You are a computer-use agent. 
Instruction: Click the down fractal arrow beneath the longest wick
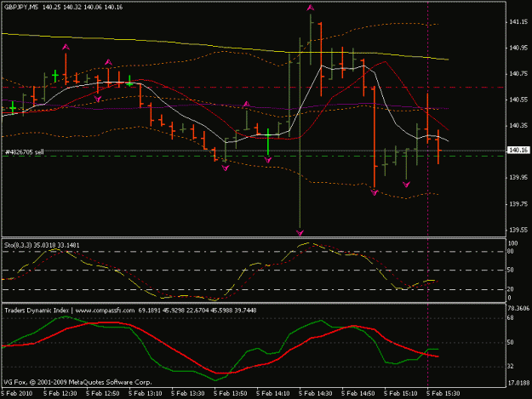pos(300,232)
